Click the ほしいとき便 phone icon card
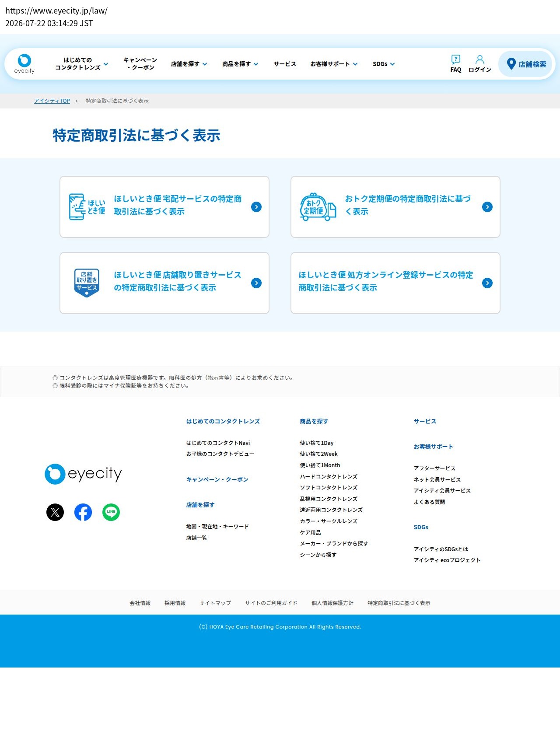The height and width of the screenshot is (755, 560). [87, 207]
